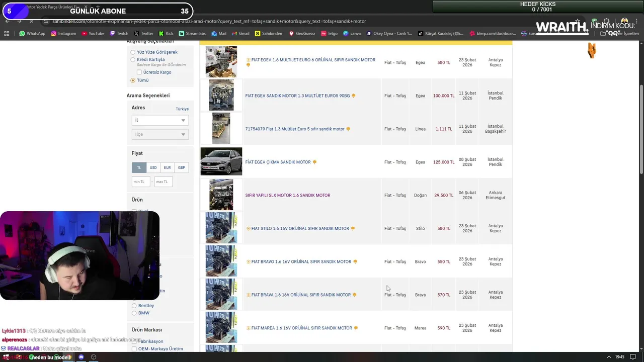Open the İlçe district dropdown
Screen dimensions: 644x362
point(160,134)
